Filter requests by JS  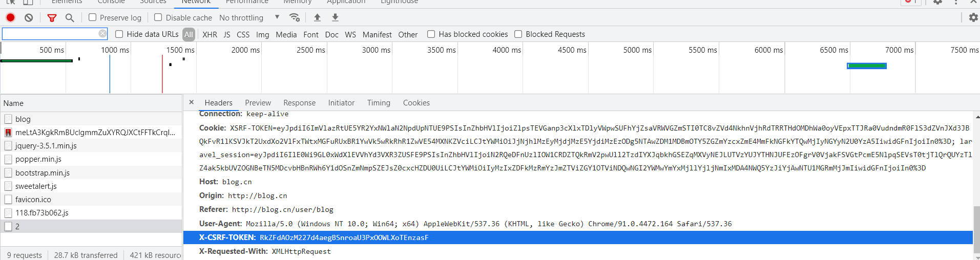coord(227,35)
